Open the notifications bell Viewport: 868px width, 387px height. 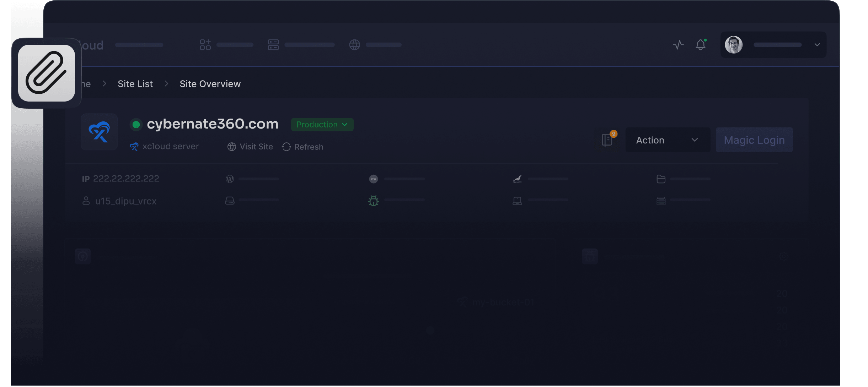tap(700, 45)
